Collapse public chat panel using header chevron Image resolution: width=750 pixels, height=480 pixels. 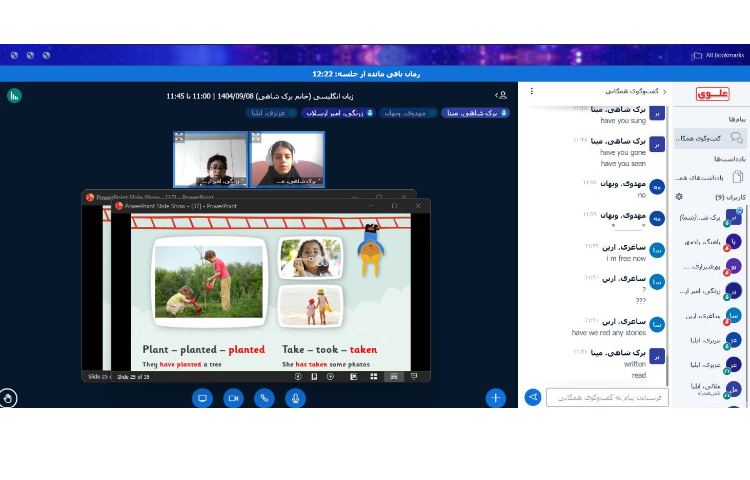click(x=664, y=92)
